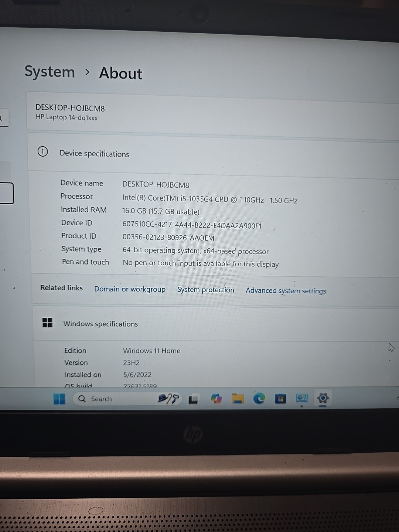Click the search highlight hat icon
The height and width of the screenshot is (532, 399).
(168, 399)
